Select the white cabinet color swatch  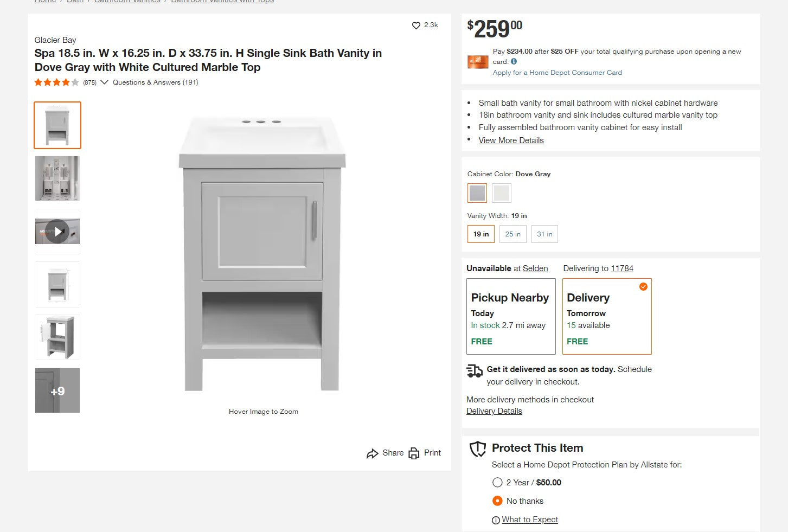tap(502, 193)
